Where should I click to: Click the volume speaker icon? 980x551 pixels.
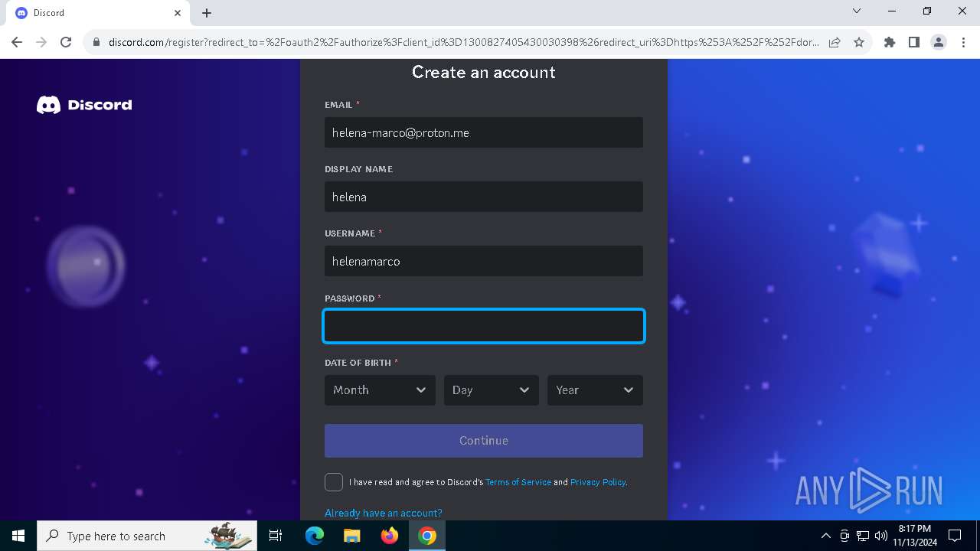pos(881,536)
